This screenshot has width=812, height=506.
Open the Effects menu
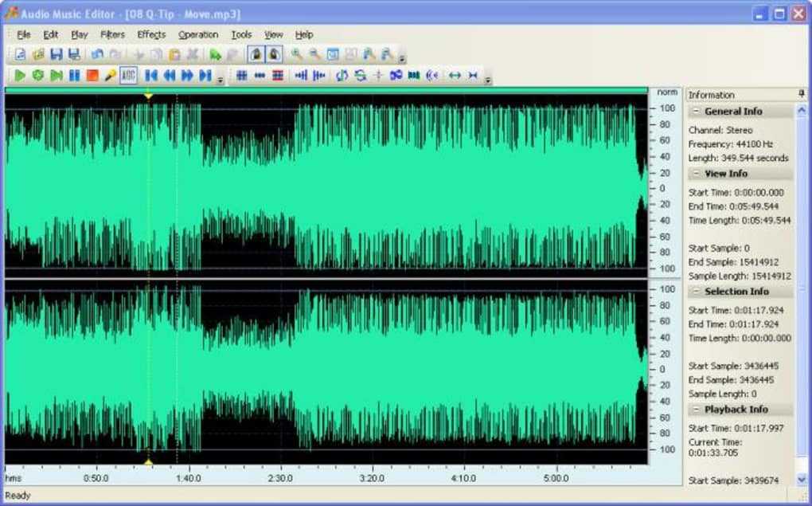tap(151, 35)
